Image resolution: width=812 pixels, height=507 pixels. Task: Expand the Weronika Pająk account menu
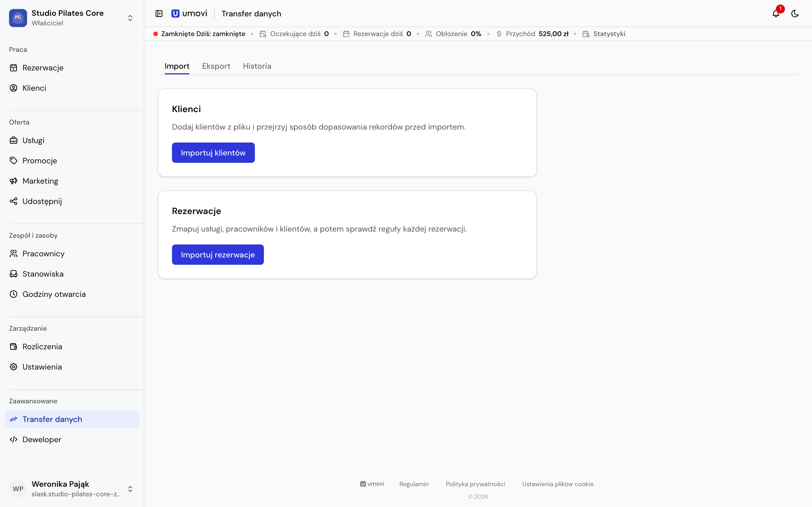[130, 489]
